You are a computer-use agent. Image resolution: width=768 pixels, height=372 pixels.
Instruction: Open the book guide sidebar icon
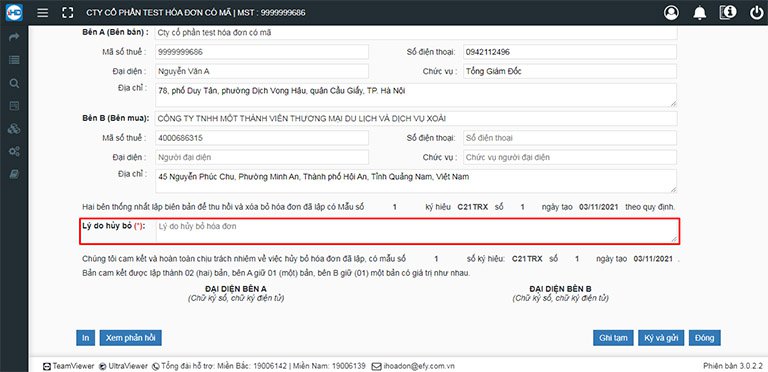coord(14,175)
